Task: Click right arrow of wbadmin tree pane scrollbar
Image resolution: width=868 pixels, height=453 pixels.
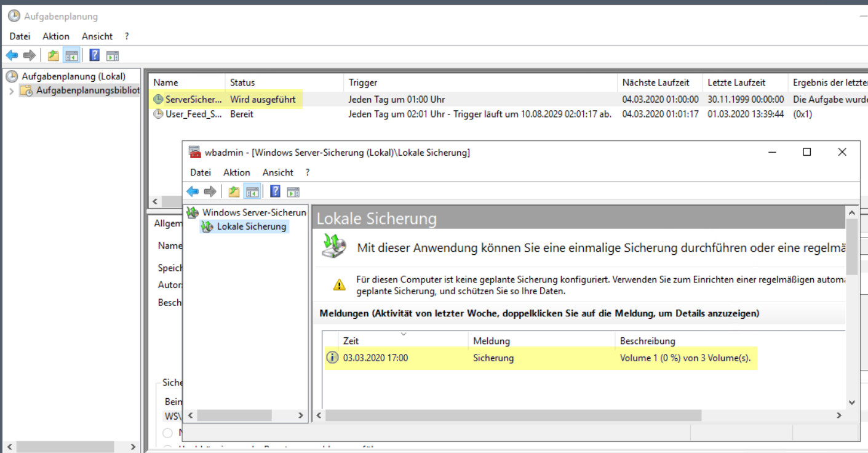Action: (301, 415)
